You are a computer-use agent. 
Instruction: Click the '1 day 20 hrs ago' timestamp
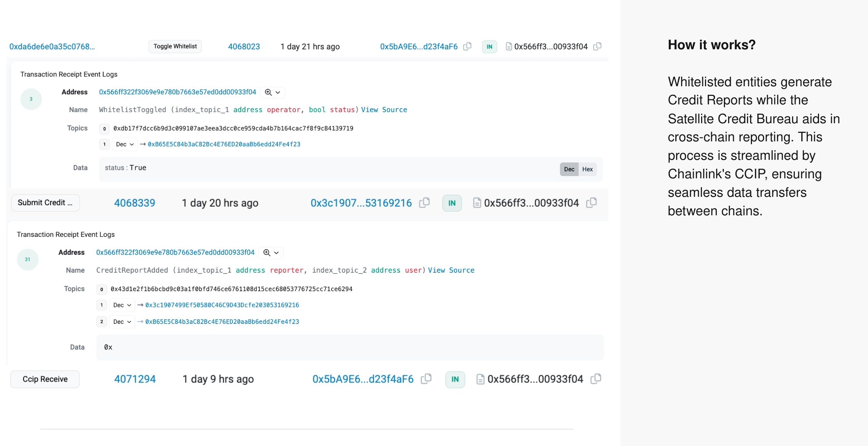(220, 203)
